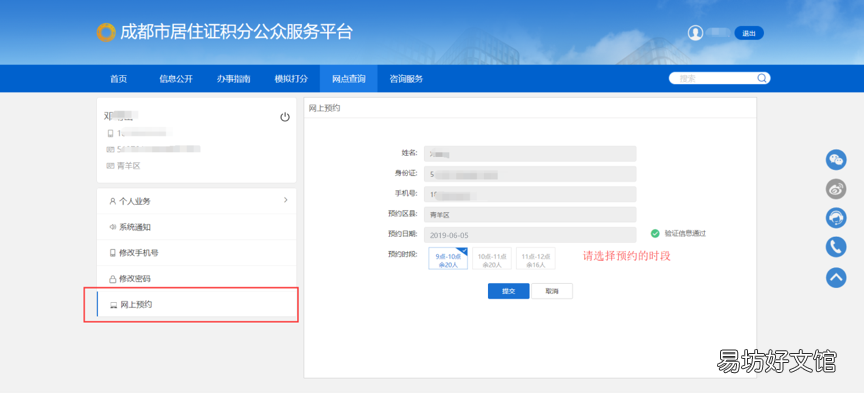864x393 pixels.
Task: Expand the 个人业务 chevron
Action: pyautogui.click(x=285, y=200)
